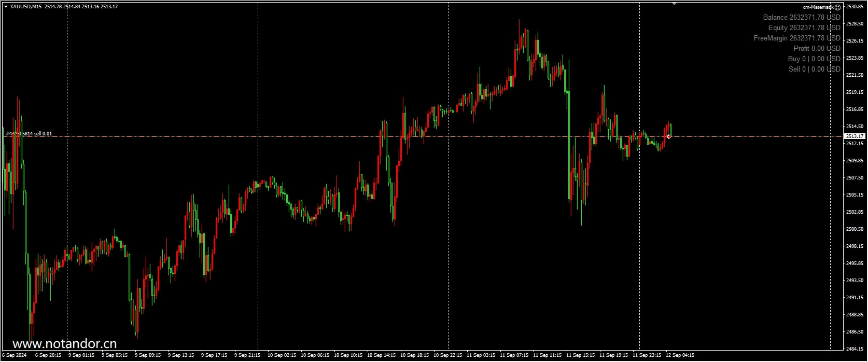The width and height of the screenshot is (868, 362).
Task: Click the 9 Sep 09:15 time axis label
Action: point(148,355)
